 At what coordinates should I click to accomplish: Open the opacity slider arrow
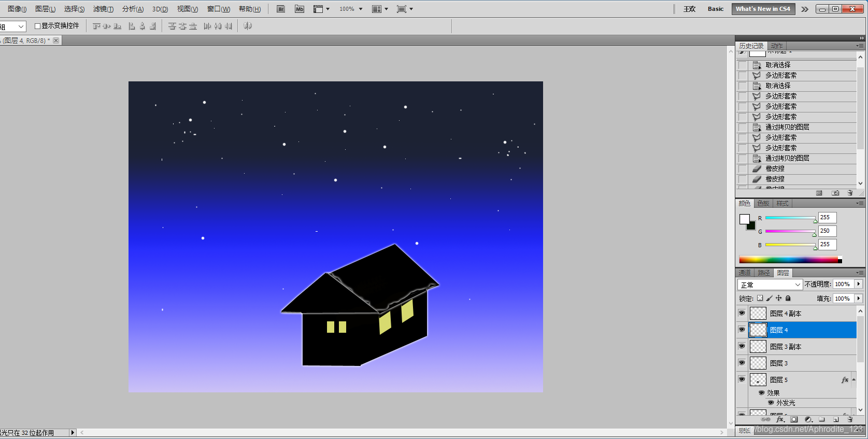tap(859, 284)
